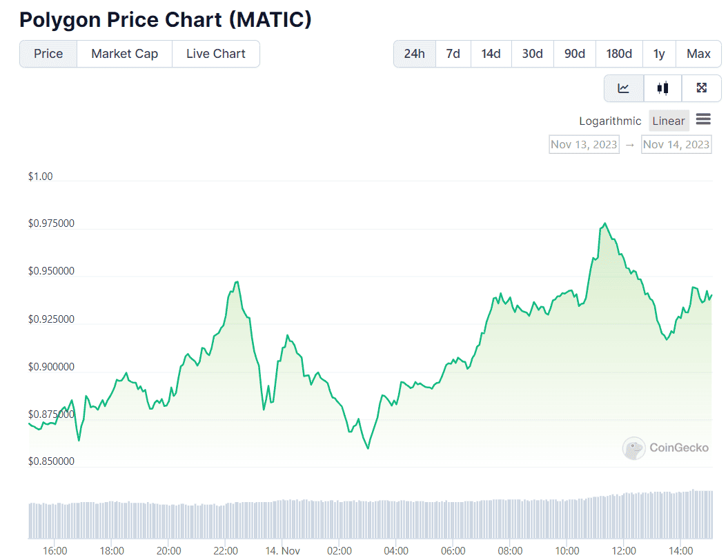This screenshot has width=728, height=560.
Task: Select the 90d timeframe
Action: coord(574,53)
